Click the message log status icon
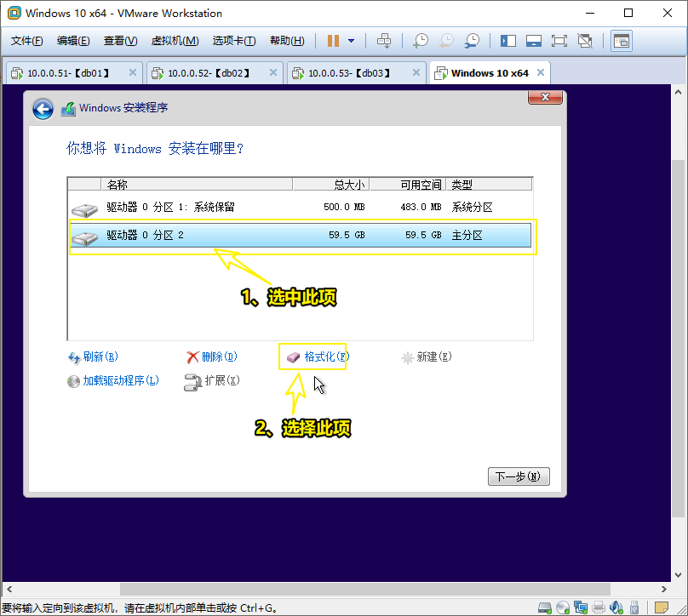688x616 pixels. pos(662,607)
